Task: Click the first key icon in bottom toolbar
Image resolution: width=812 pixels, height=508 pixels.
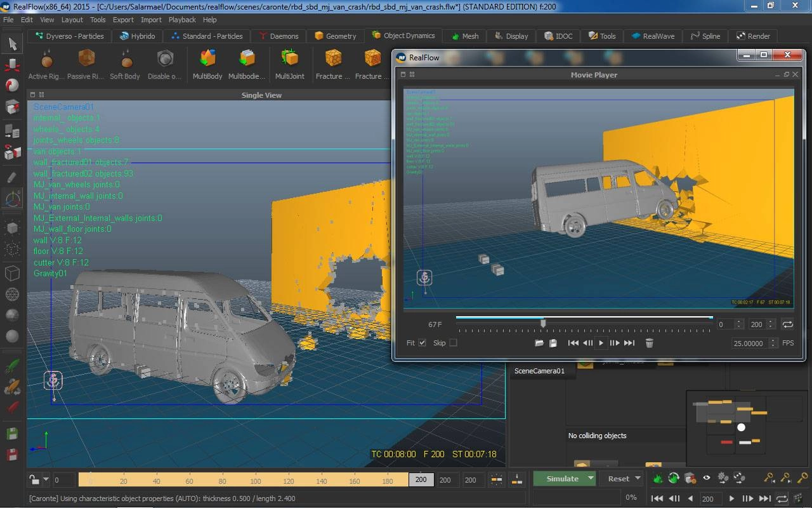Action: (x=769, y=478)
